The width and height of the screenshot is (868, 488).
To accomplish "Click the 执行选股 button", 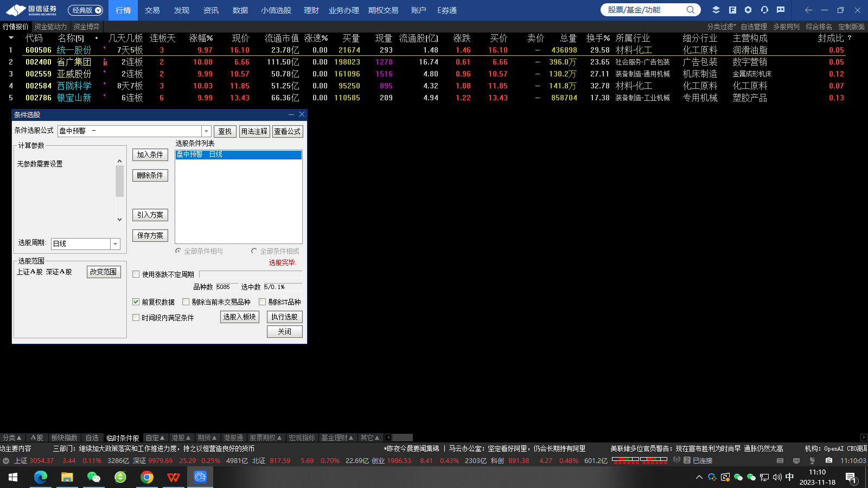I will coord(284,317).
